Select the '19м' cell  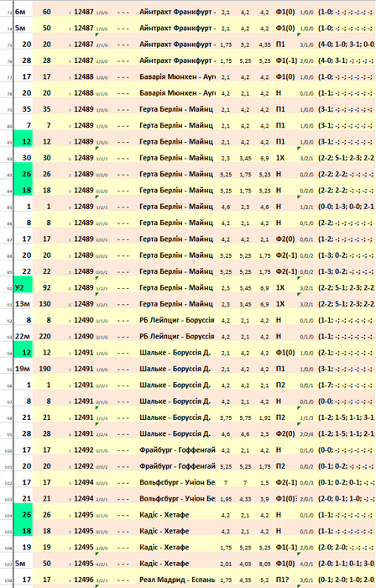(x=23, y=369)
